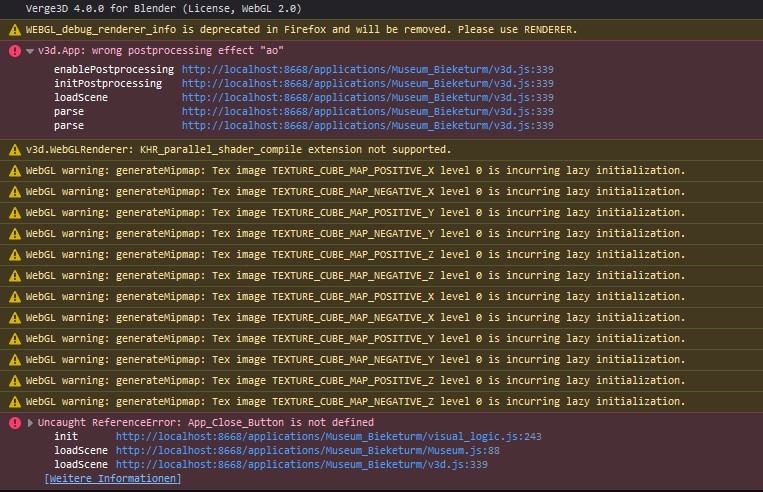This screenshot has width=763, height=492.
Task: Open the initPostprocessing v3d.js:339 link
Action: tap(367, 83)
